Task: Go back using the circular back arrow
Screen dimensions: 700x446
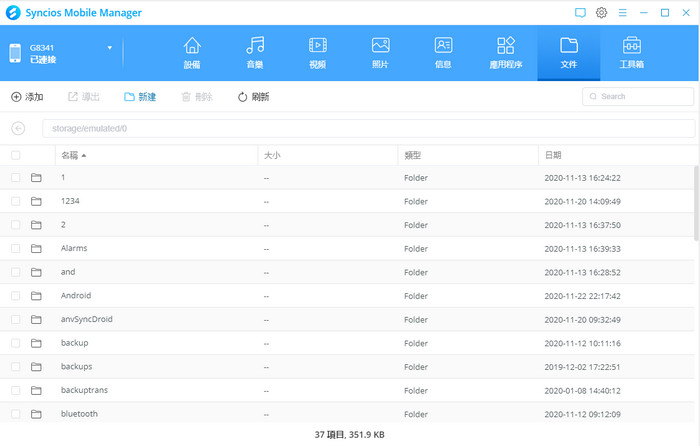Action: pyautogui.click(x=18, y=129)
